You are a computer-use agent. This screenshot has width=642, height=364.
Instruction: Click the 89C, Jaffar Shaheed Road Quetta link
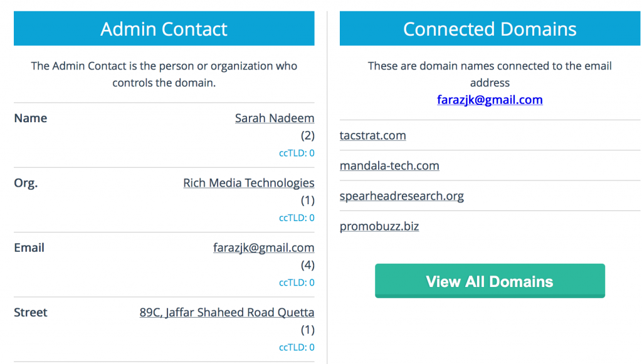227,313
